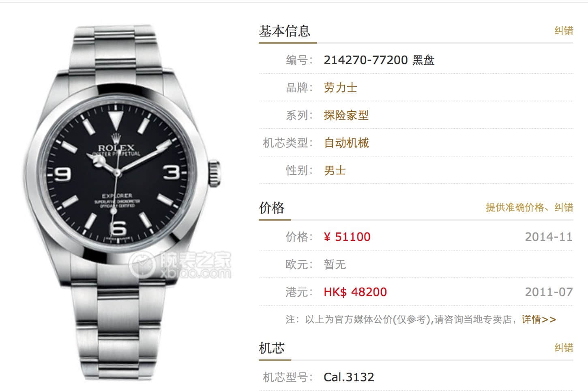Click 提供准确价格、纠错 link in price section
The width and height of the screenshot is (588, 391).
coord(529,207)
